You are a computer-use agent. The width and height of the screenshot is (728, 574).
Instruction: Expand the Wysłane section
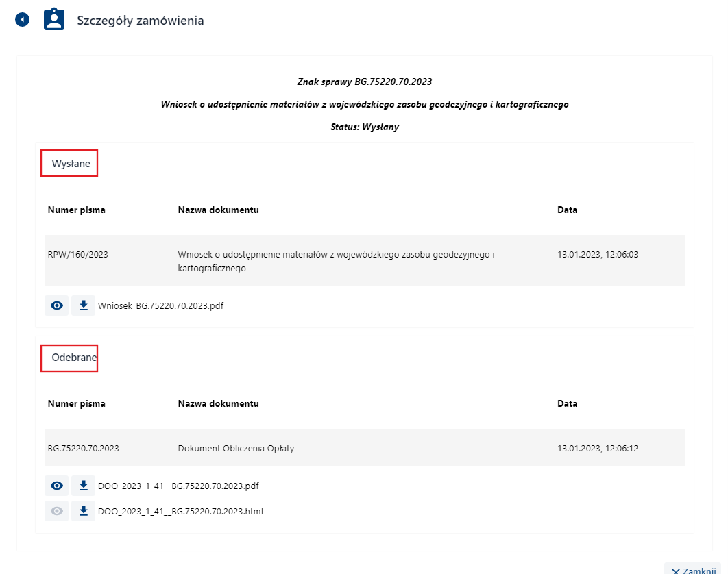[x=69, y=163]
